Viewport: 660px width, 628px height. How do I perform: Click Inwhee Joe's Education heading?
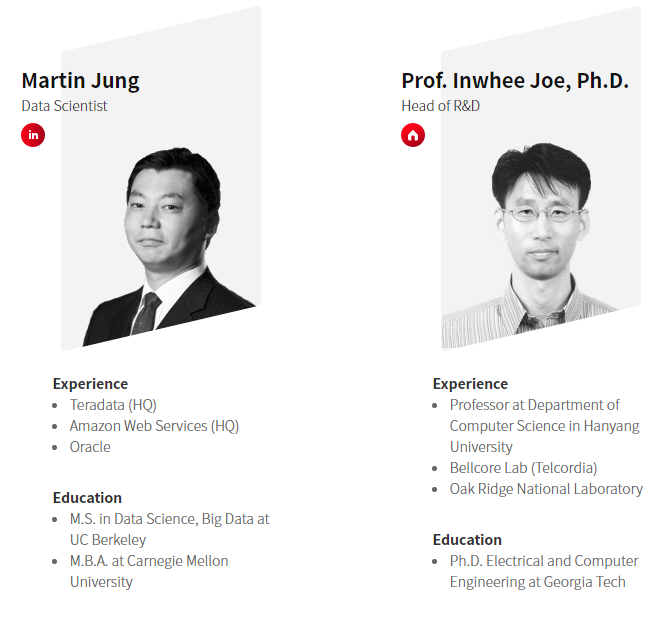(x=467, y=540)
